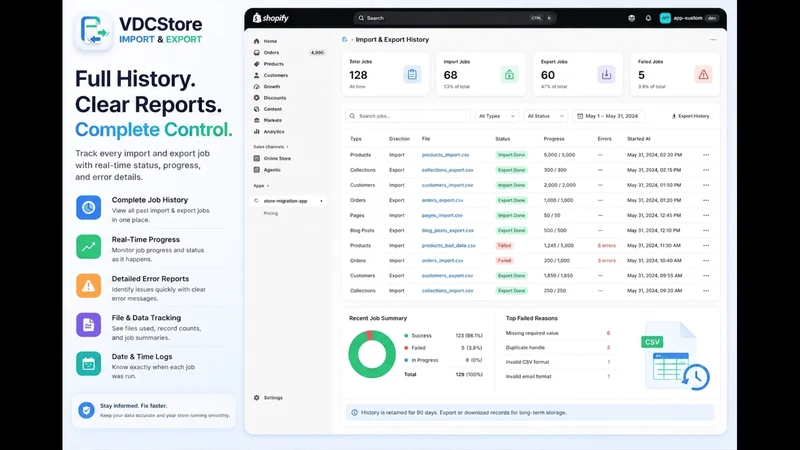Click the top Shopify search bar

[455, 18]
